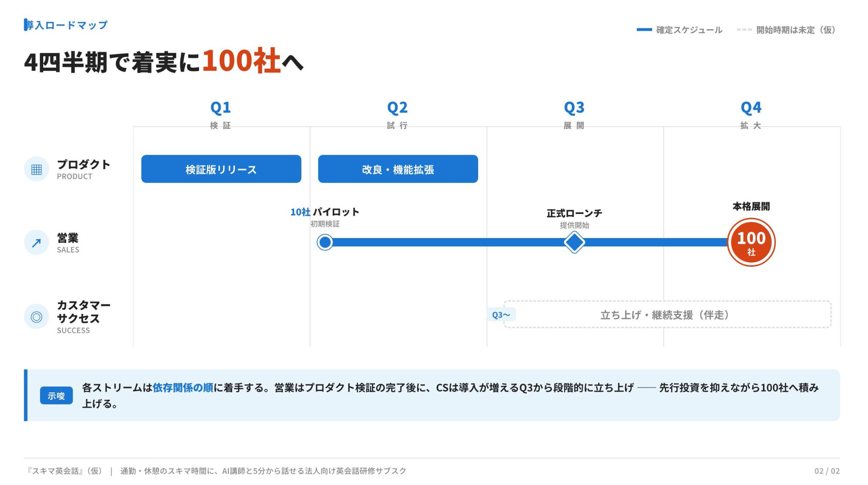Click the 導入ロードマップ section label
868x485 pixels.
click(67, 25)
